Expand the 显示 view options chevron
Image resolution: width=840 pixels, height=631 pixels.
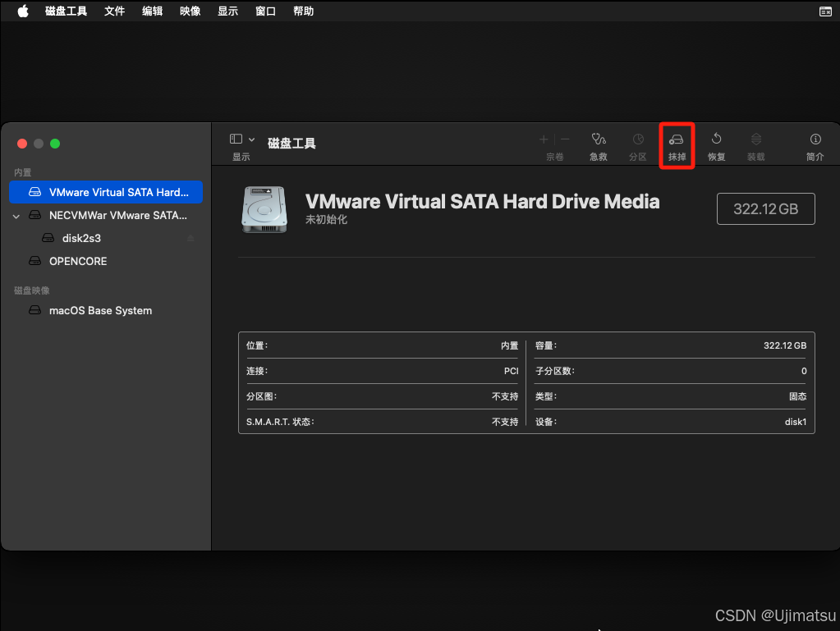pos(252,139)
